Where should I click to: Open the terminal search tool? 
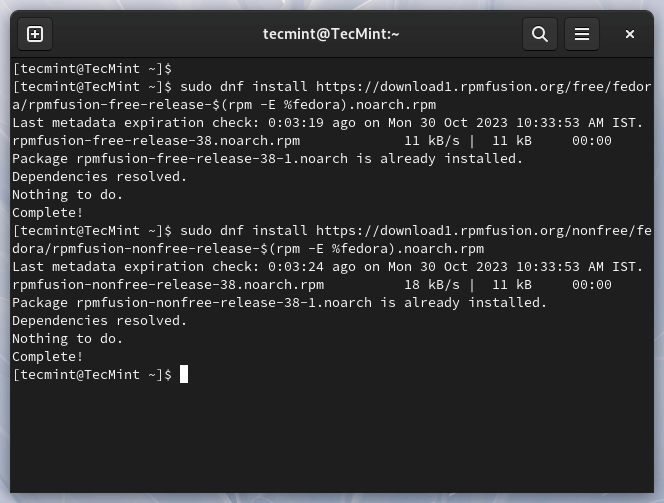(x=540, y=34)
